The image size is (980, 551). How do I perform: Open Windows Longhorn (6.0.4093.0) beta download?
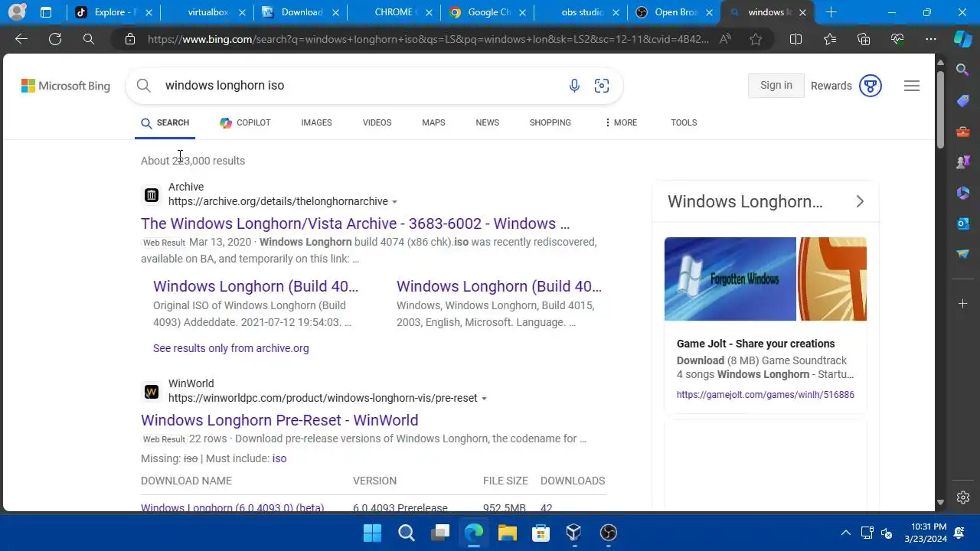tap(233, 507)
